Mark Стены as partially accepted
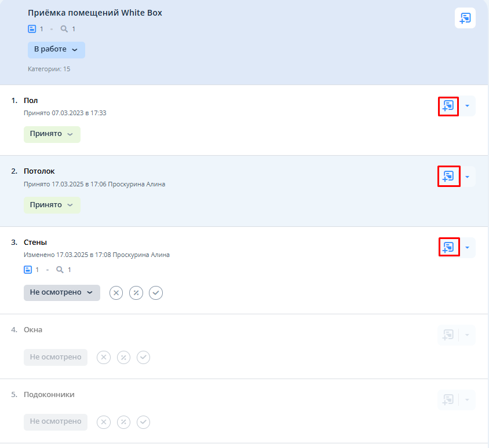489x448 pixels. pyautogui.click(x=136, y=293)
